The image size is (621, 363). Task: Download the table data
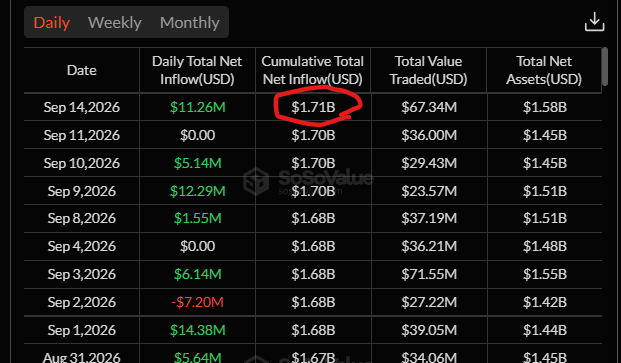click(594, 22)
